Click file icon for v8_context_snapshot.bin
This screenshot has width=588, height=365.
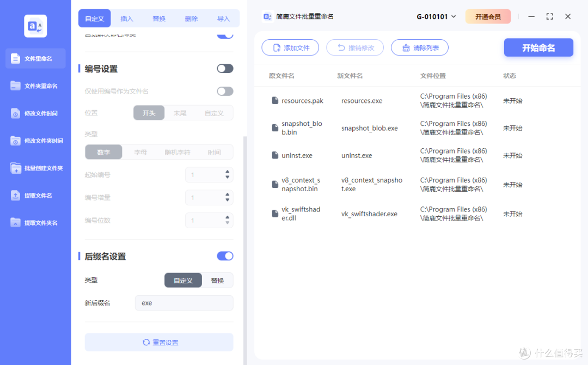coord(275,185)
